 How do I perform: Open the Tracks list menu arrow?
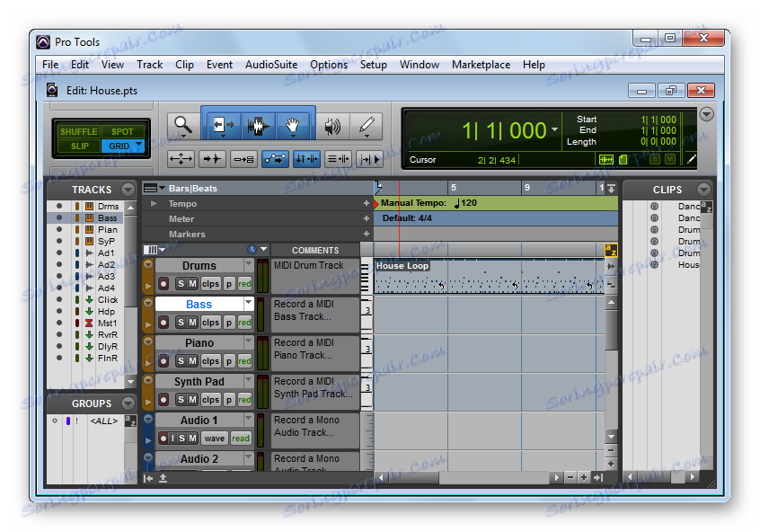(x=128, y=189)
